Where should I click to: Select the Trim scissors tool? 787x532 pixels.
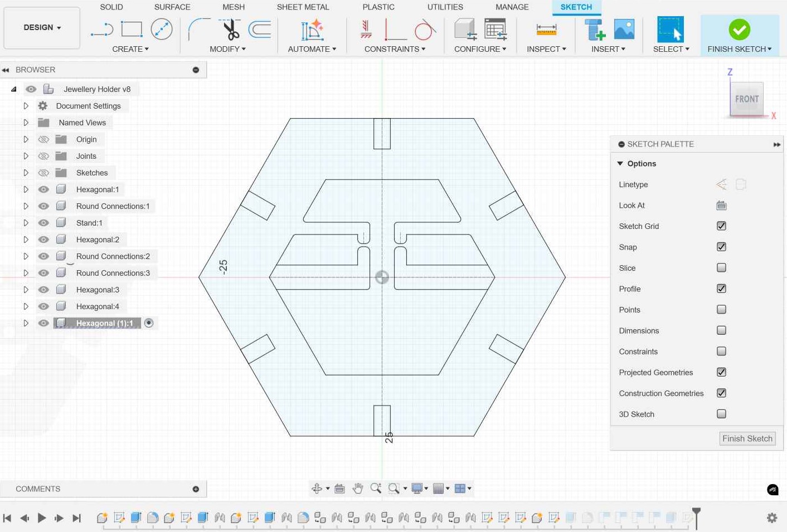pyautogui.click(x=230, y=29)
